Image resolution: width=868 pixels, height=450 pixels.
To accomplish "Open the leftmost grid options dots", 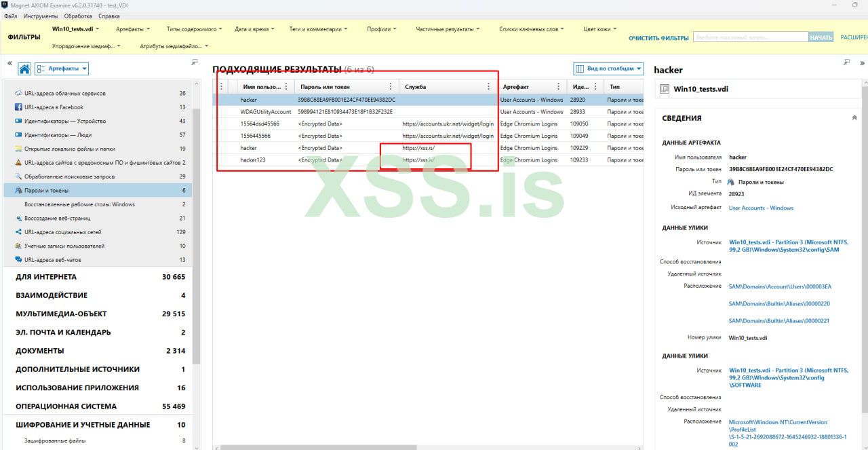I will 221,87.
